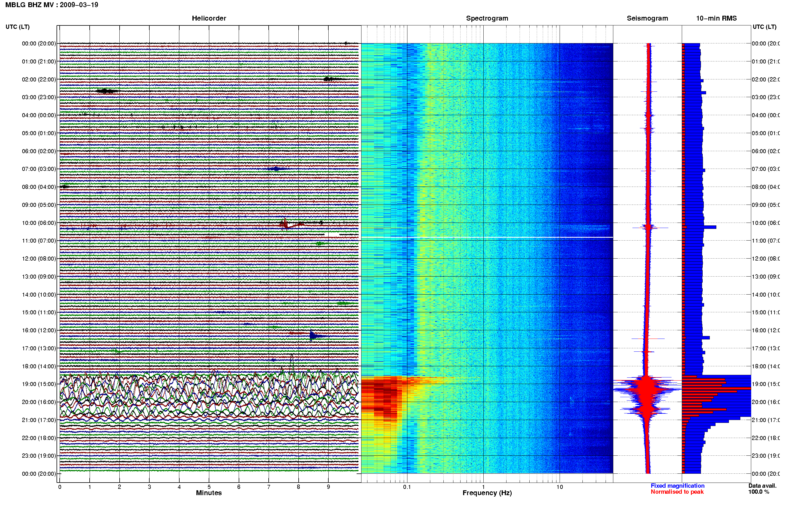Click the right 'UTC (LT)' axis label
The image size is (812, 508).
764,27
